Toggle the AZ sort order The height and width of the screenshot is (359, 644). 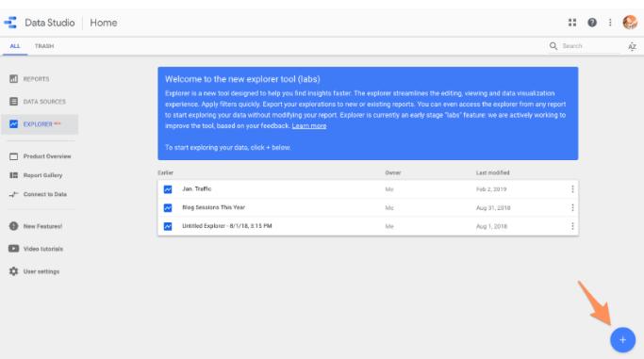(x=632, y=46)
